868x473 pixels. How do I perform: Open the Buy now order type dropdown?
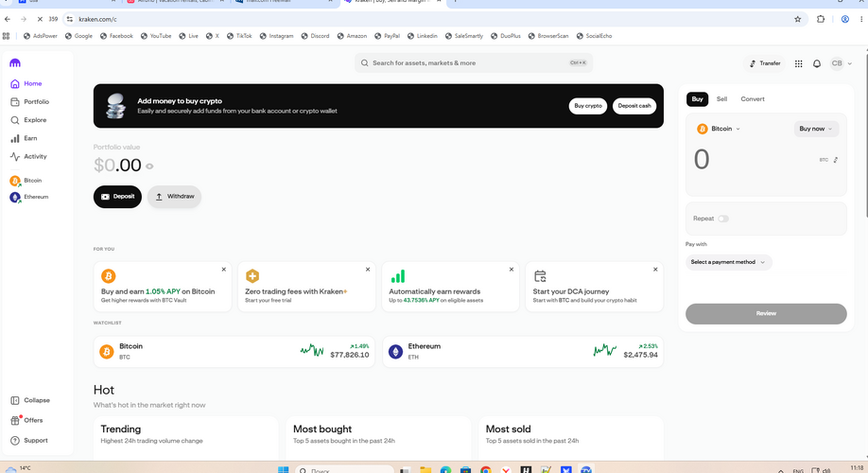point(816,129)
